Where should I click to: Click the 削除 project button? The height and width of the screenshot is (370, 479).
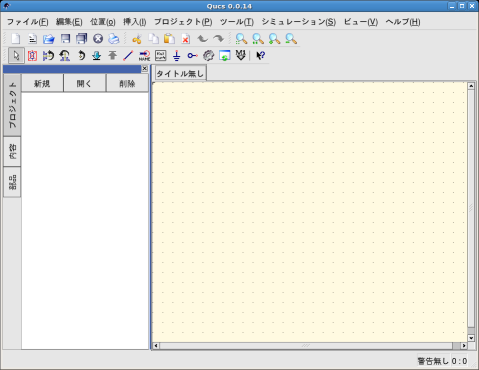tap(127, 83)
